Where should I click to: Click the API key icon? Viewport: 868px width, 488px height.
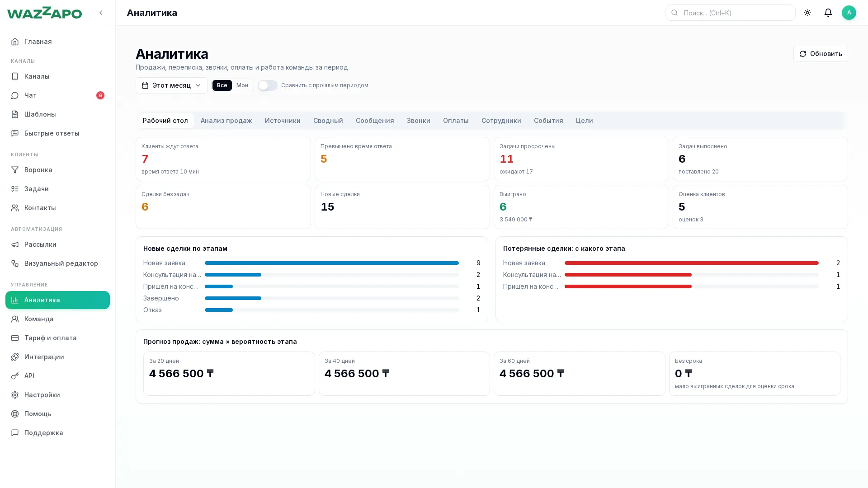(x=15, y=376)
